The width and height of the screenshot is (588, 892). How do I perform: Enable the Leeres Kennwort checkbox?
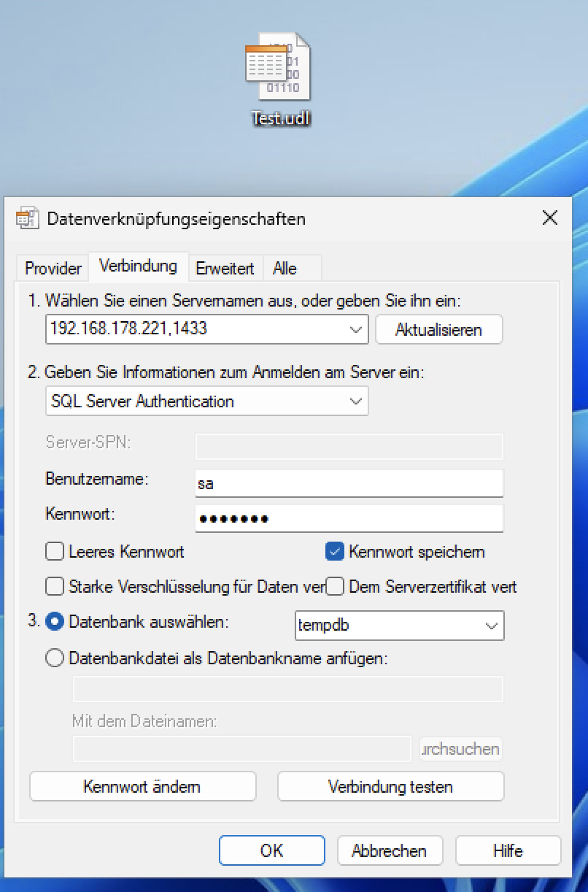[55, 552]
